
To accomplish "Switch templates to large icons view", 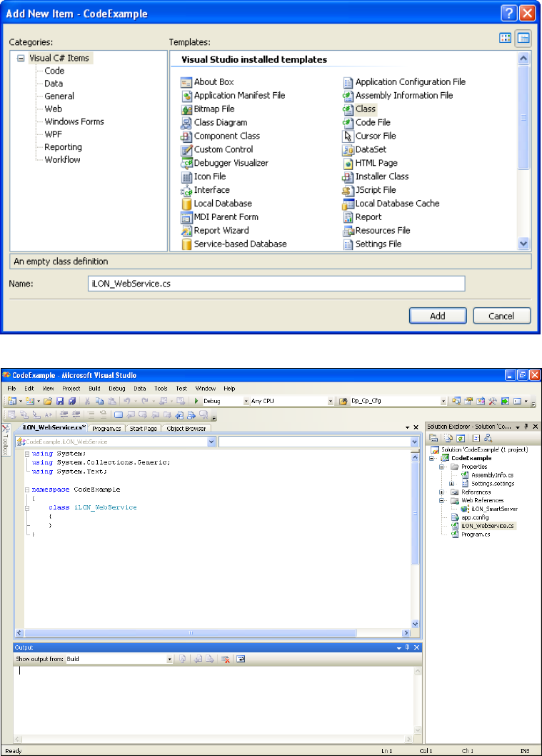I will click(x=506, y=38).
